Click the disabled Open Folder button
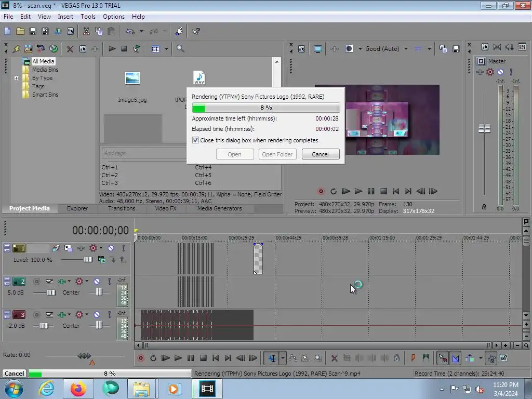The image size is (532, 399). point(277,154)
